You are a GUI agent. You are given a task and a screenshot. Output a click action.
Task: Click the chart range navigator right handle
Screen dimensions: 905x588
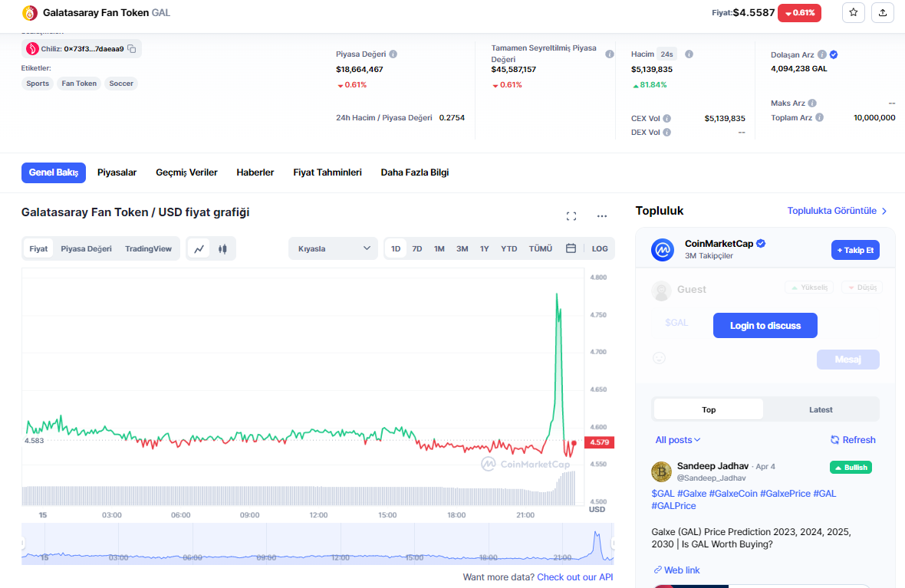[612, 544]
